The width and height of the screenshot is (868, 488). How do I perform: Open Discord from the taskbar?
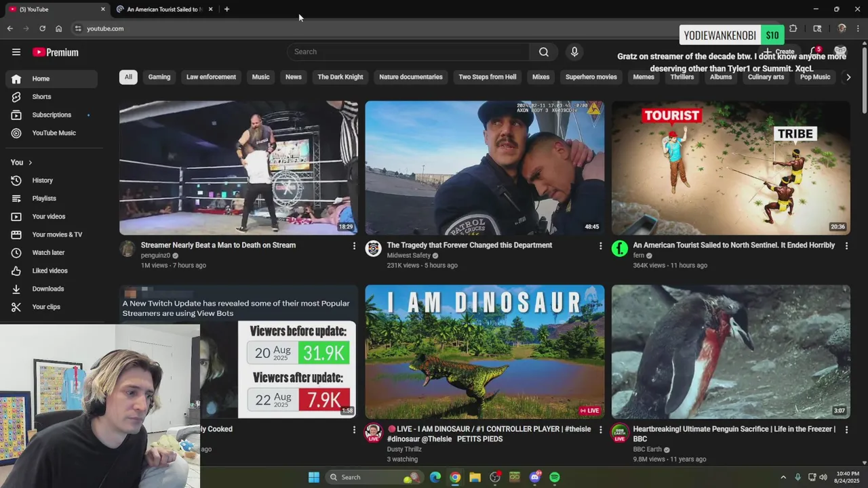pyautogui.click(x=535, y=477)
